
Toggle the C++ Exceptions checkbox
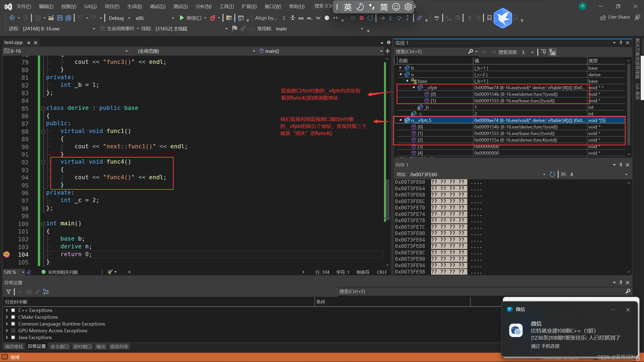pos(13,310)
